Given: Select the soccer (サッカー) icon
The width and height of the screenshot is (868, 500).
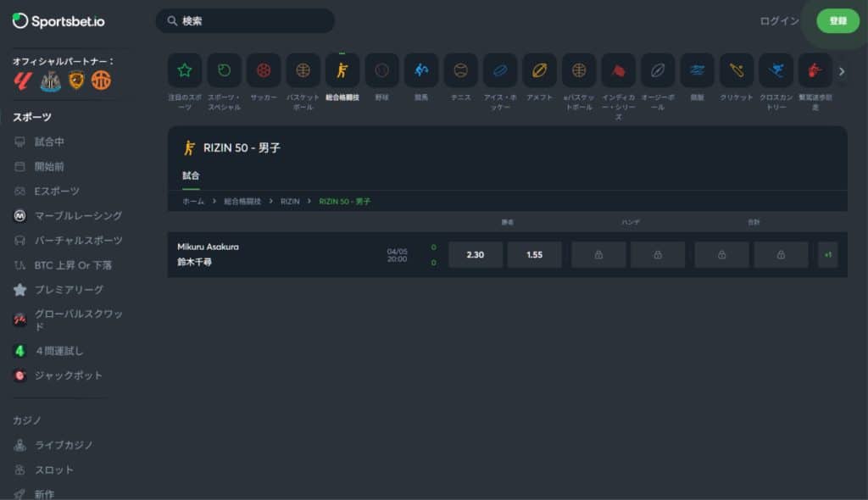Looking at the screenshot, I should pos(264,70).
